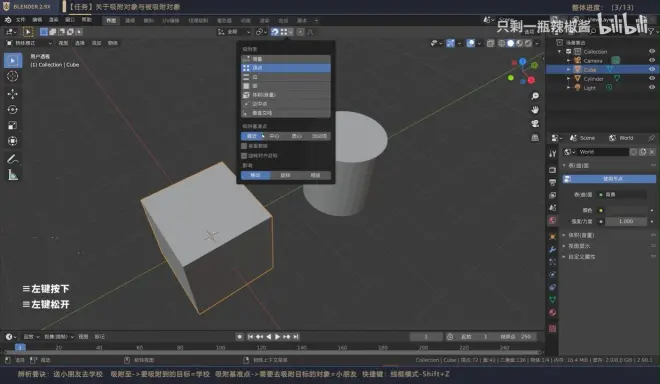Click the zoom magnifier in viewport

[x=535, y=96]
